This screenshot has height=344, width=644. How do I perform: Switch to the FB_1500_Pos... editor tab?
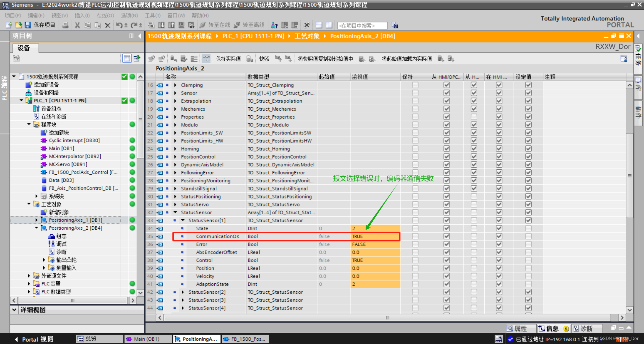[245, 339]
